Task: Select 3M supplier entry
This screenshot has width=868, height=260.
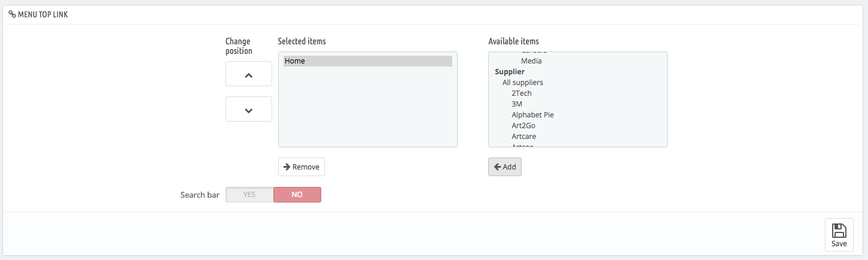Action: [517, 104]
